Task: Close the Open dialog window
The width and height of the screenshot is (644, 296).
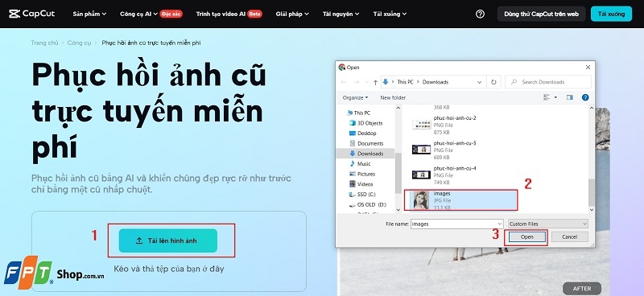Action: click(x=588, y=68)
